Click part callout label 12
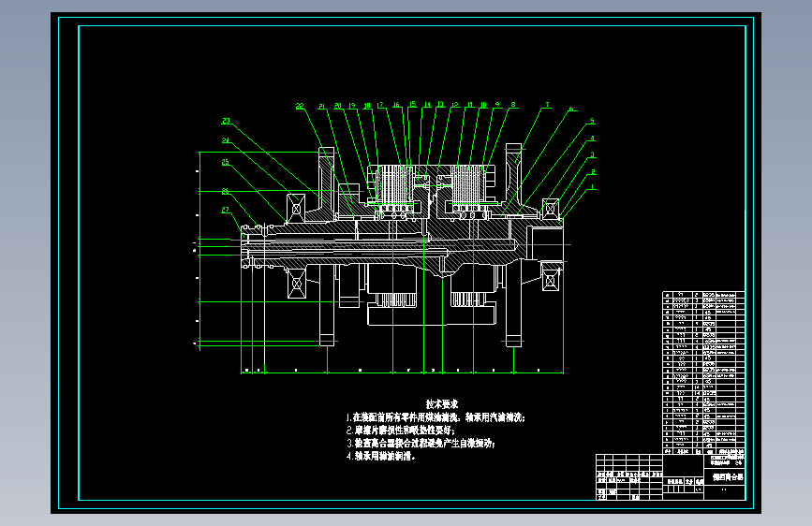 (455, 105)
